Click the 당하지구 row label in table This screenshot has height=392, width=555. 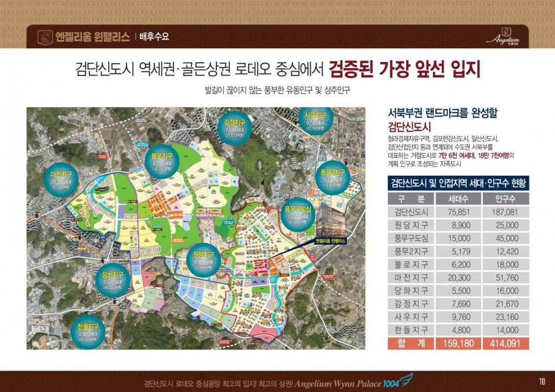click(411, 291)
